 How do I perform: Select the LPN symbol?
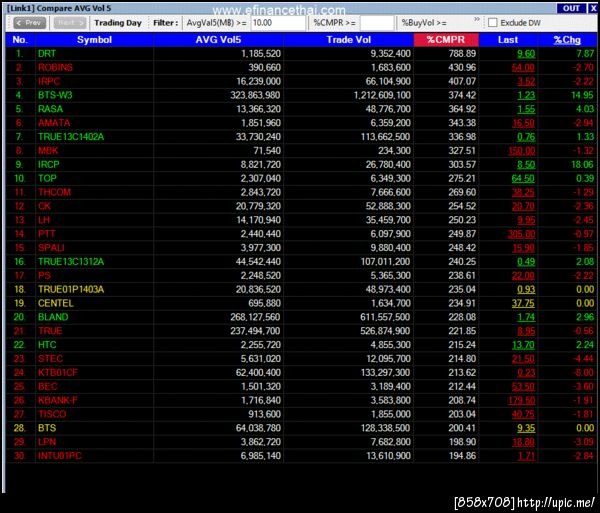click(x=47, y=442)
